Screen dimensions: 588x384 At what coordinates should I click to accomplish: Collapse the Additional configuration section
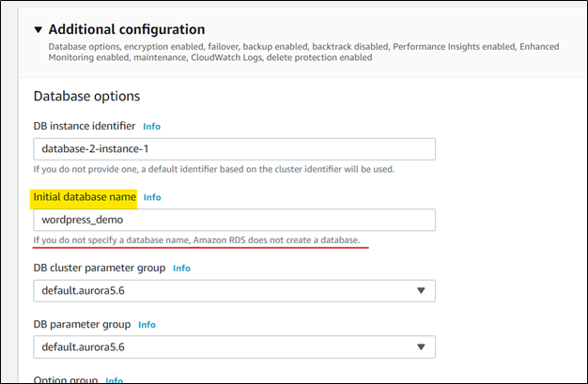pos(38,30)
